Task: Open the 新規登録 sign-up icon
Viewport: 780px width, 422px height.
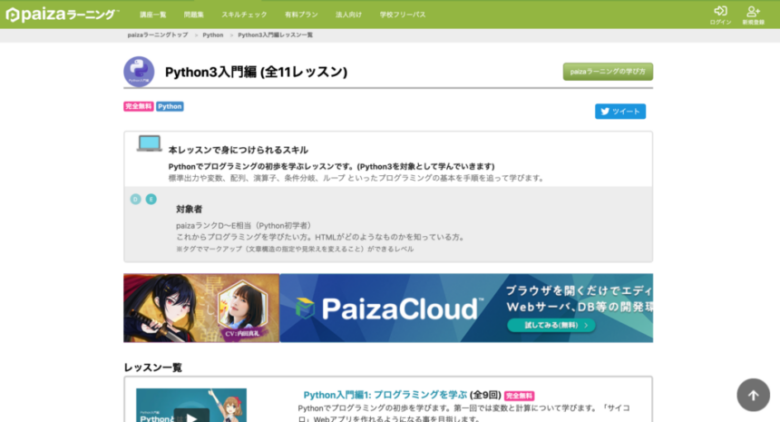Action: point(753,15)
